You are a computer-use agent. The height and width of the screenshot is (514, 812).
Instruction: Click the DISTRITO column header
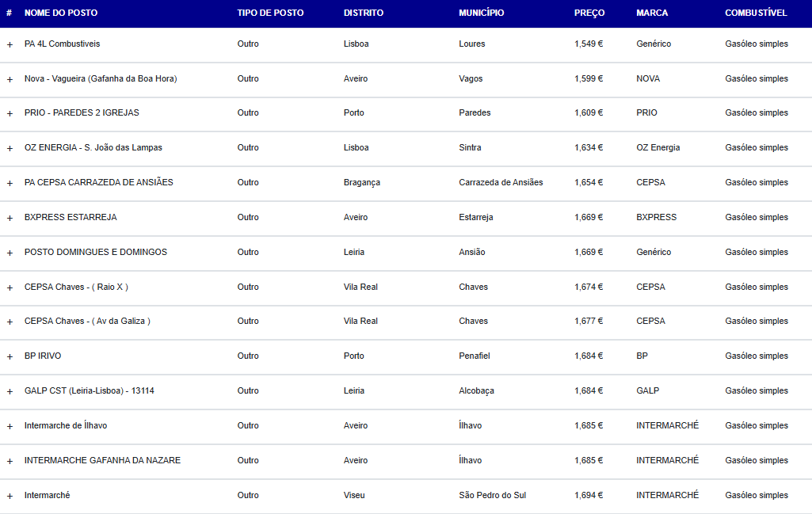[x=364, y=13]
